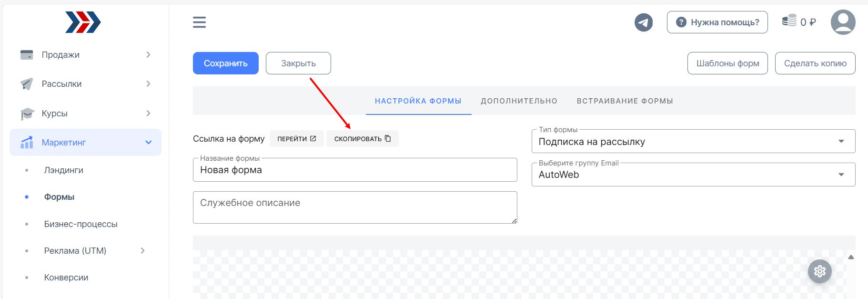Open the Выберите группу Email dropdown
The image size is (868, 299).
[693, 175]
